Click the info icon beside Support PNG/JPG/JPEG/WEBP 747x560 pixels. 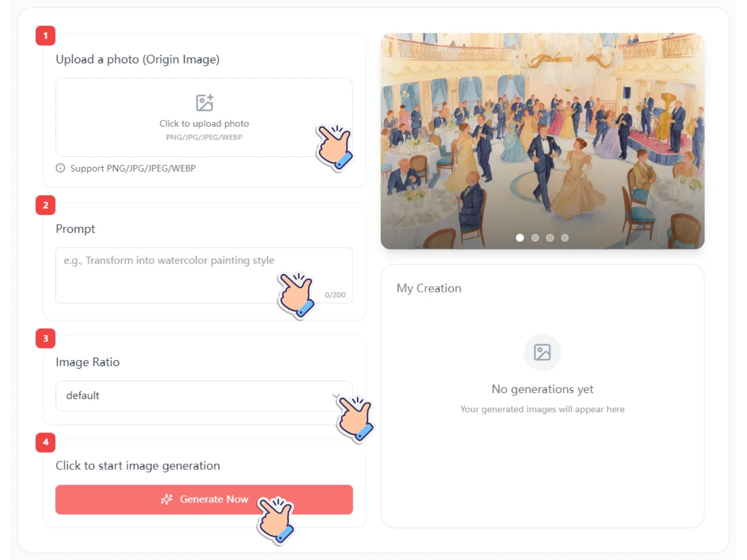point(61,168)
